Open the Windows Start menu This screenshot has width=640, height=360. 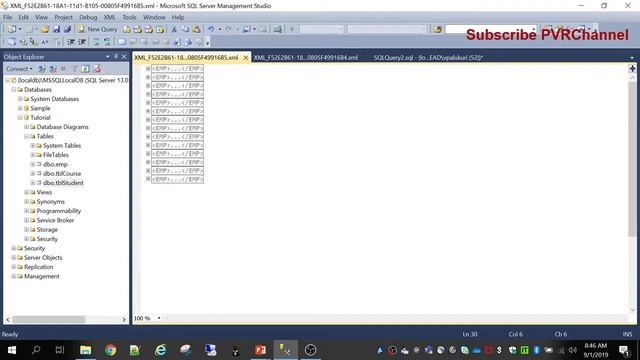coord(12,350)
